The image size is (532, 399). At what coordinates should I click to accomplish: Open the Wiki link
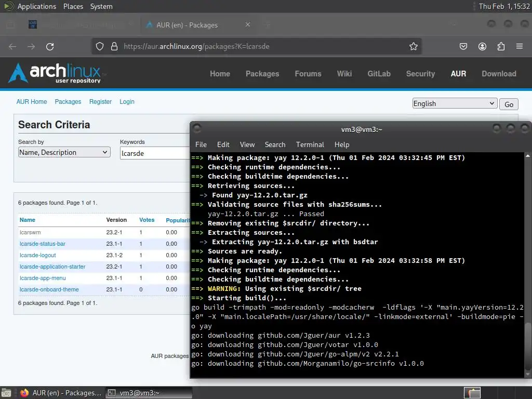coord(344,74)
